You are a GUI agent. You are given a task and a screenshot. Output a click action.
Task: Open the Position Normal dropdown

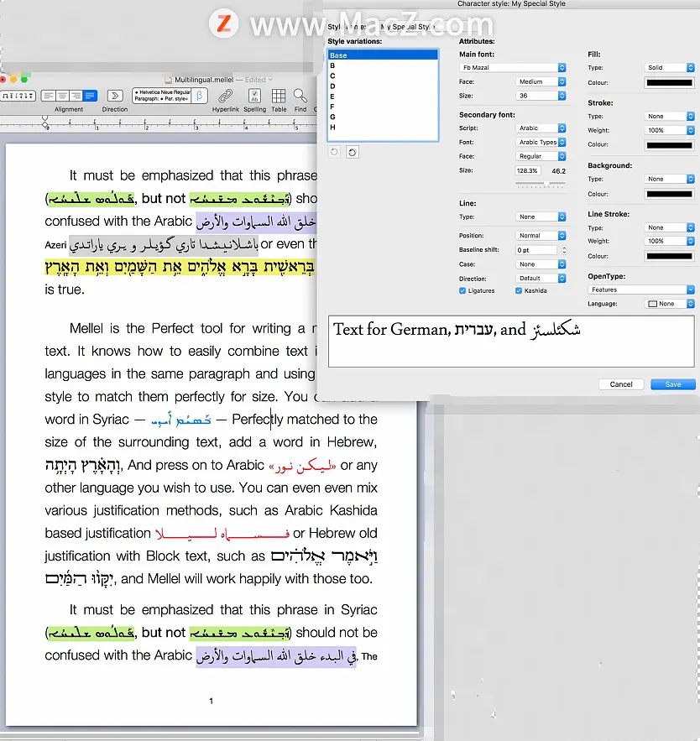(x=541, y=235)
